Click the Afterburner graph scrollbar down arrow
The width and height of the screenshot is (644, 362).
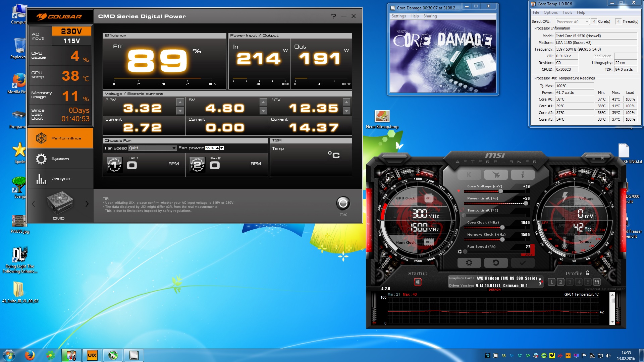coord(612,322)
